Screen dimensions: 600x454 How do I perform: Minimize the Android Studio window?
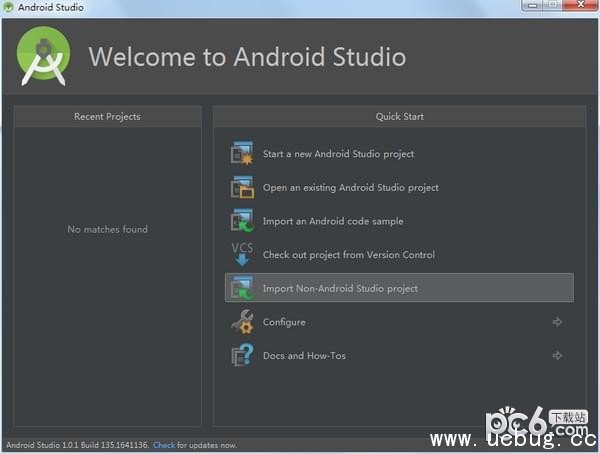tap(533, 5)
